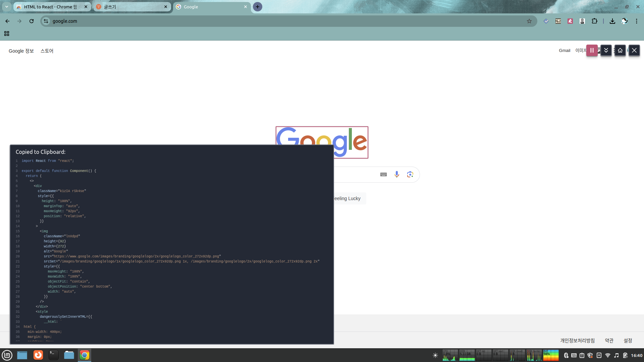Click the home button of the extension overlay

pos(620,50)
